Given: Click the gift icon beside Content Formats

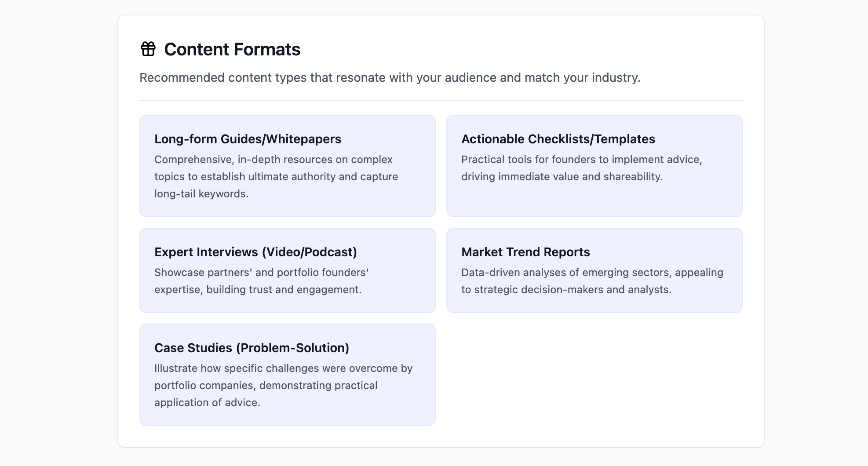Looking at the screenshot, I should tap(148, 49).
